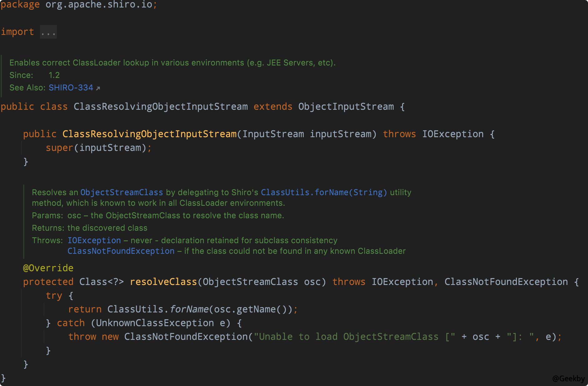This screenshot has width=588, height=386.
Task: Click ObjectInputStream after the extends keyword
Action: pos(346,107)
